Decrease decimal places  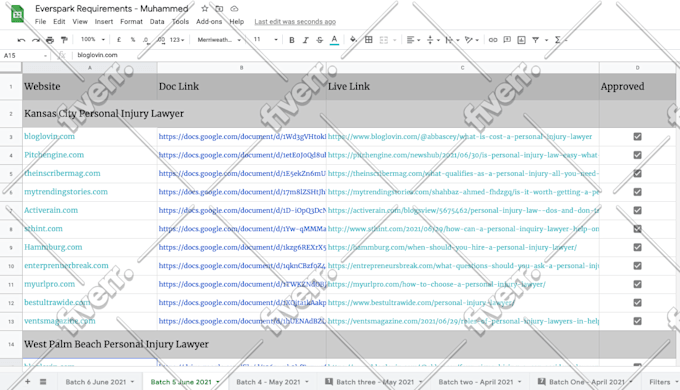tap(146, 40)
